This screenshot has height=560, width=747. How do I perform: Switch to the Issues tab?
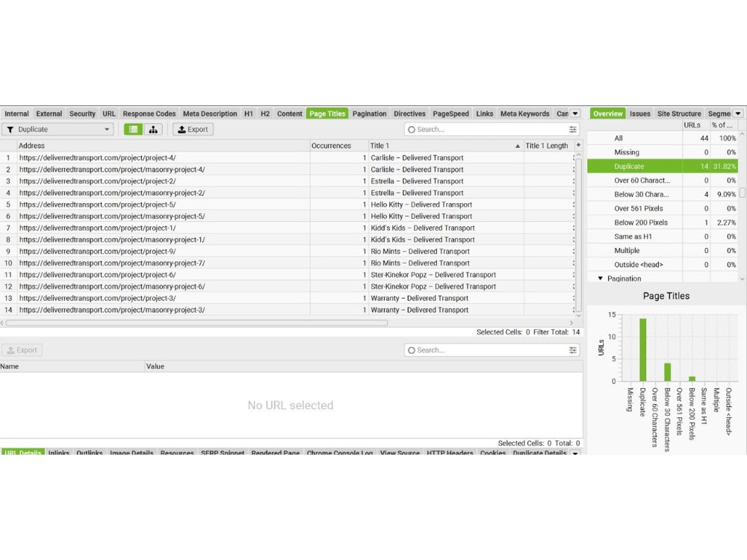coord(640,113)
